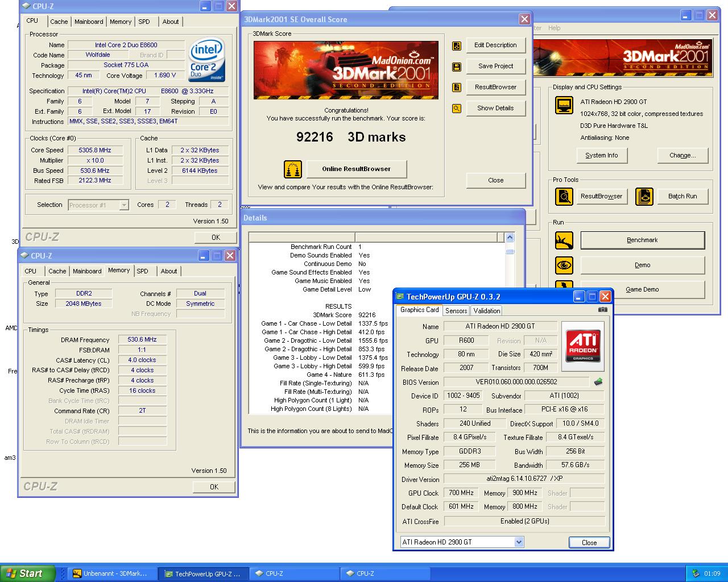Click the Edit Description button

[495, 45]
